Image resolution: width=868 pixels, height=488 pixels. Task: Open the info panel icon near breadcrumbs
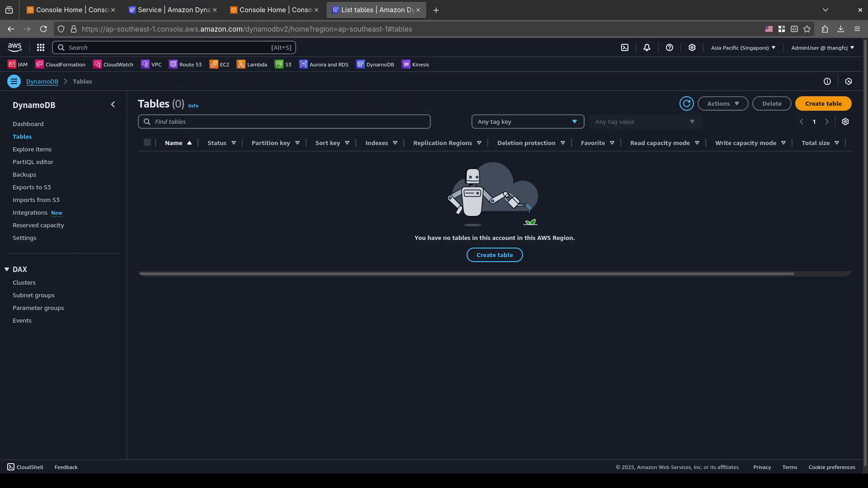[827, 81]
